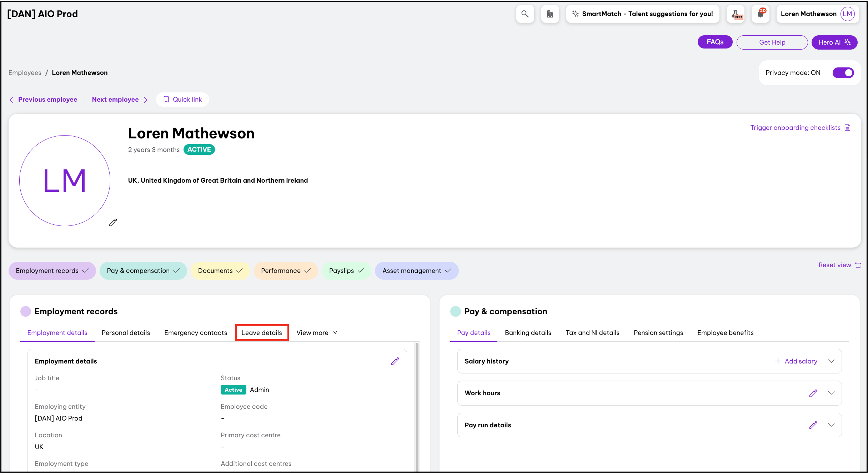
Task: Expand the View more dropdown
Action: click(x=317, y=333)
